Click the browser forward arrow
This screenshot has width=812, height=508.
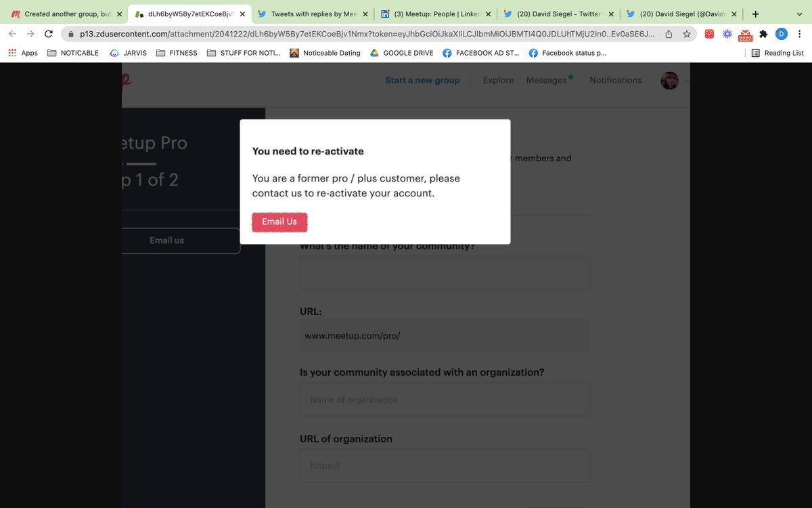point(30,34)
